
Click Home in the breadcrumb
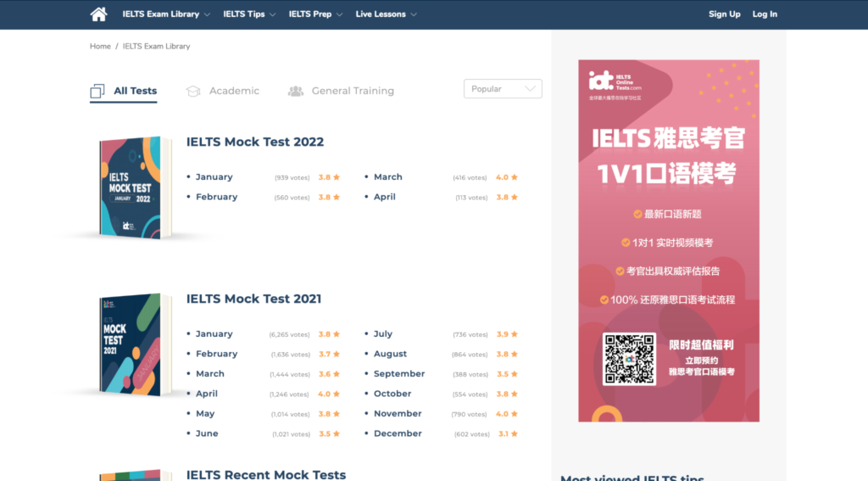100,47
